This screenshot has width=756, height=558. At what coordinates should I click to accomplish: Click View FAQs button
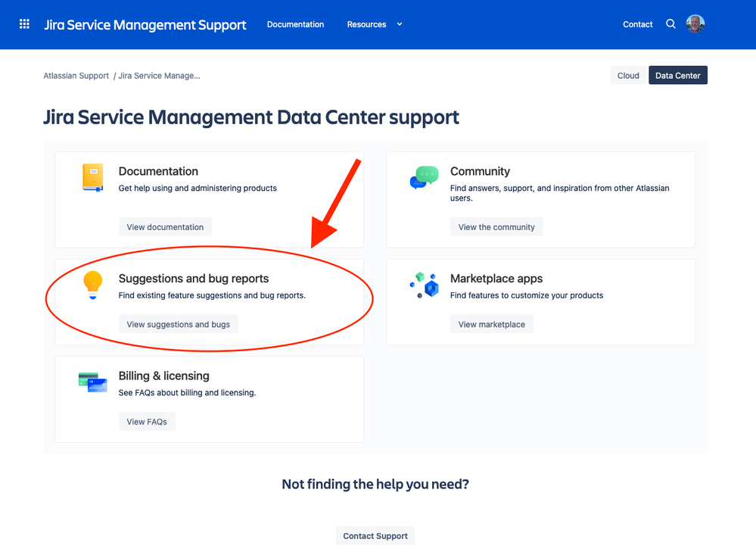[x=147, y=422]
